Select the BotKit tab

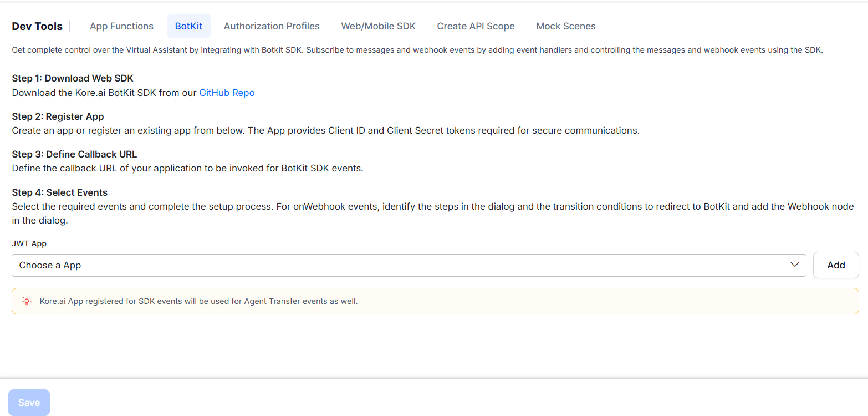(x=188, y=26)
